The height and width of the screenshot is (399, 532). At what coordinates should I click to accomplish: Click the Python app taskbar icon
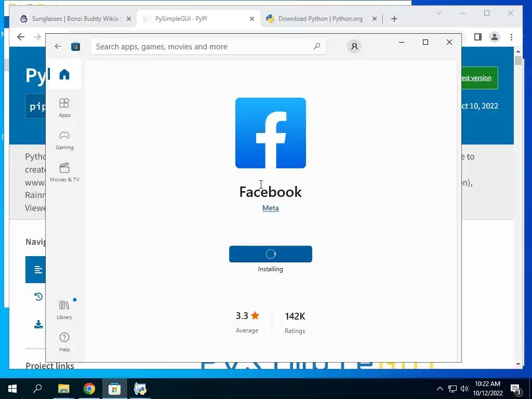pos(140,389)
